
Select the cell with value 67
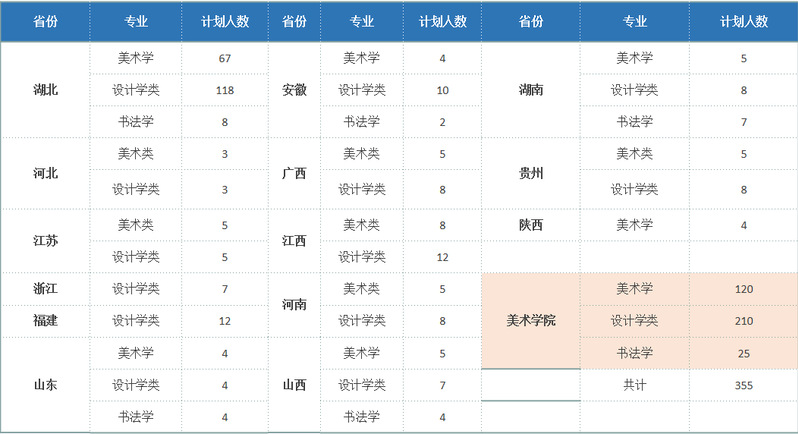(x=225, y=58)
